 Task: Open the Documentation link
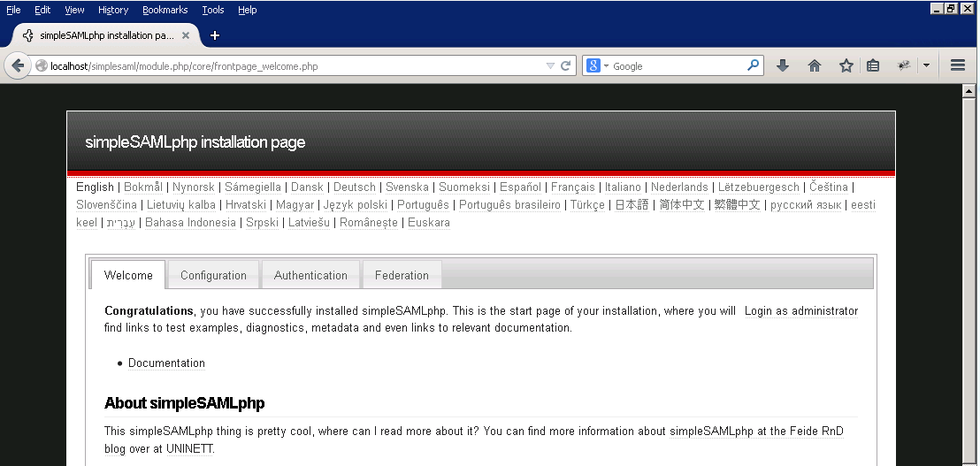coord(166,363)
